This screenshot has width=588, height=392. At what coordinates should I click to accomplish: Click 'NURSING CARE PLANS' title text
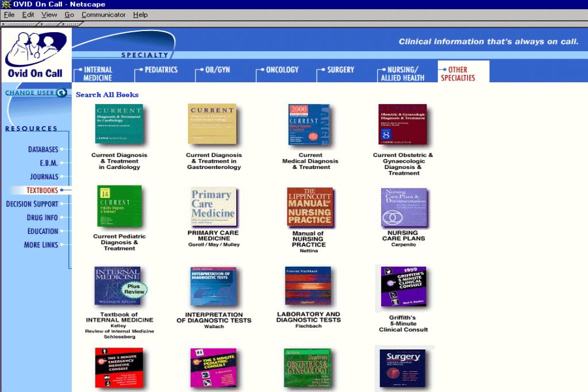coord(403,236)
